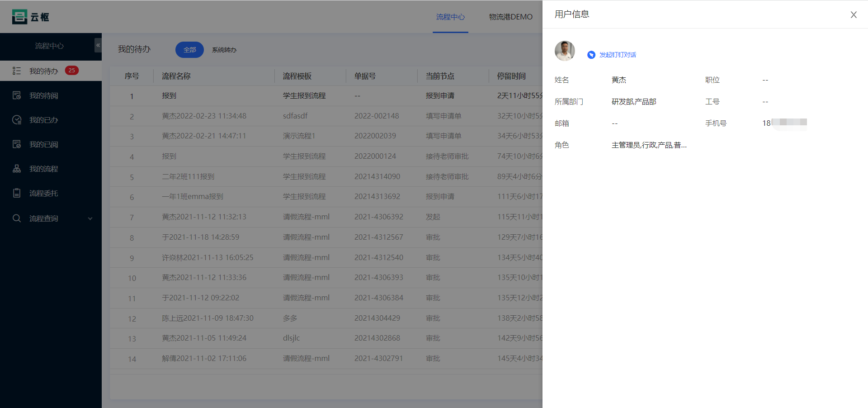The width and height of the screenshot is (868, 408).
Task: Click the name value 黄杰 in user info
Action: tap(619, 80)
